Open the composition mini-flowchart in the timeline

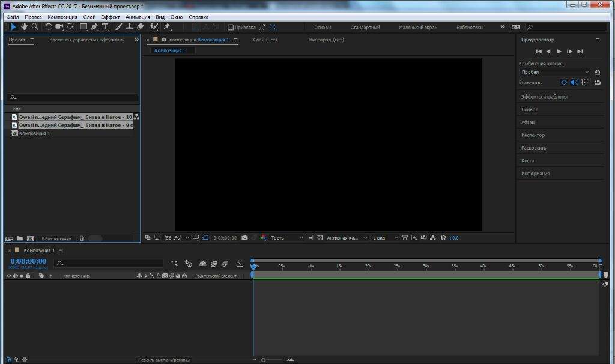pyautogui.click(x=174, y=264)
